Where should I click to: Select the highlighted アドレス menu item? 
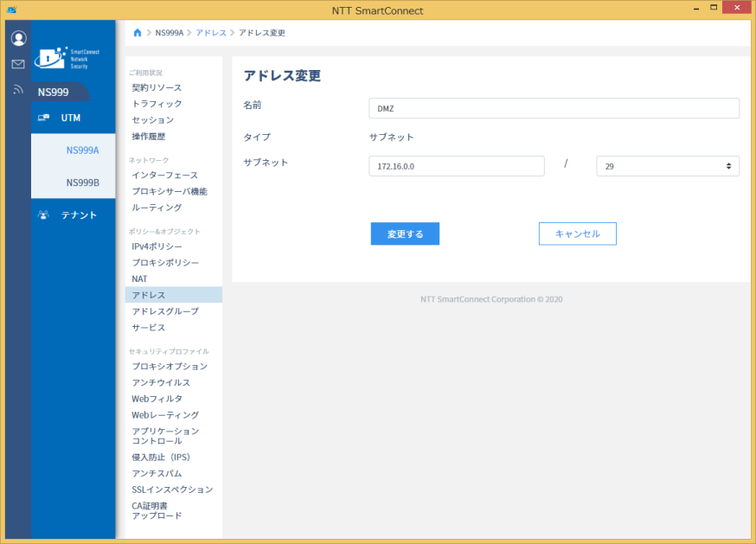174,295
